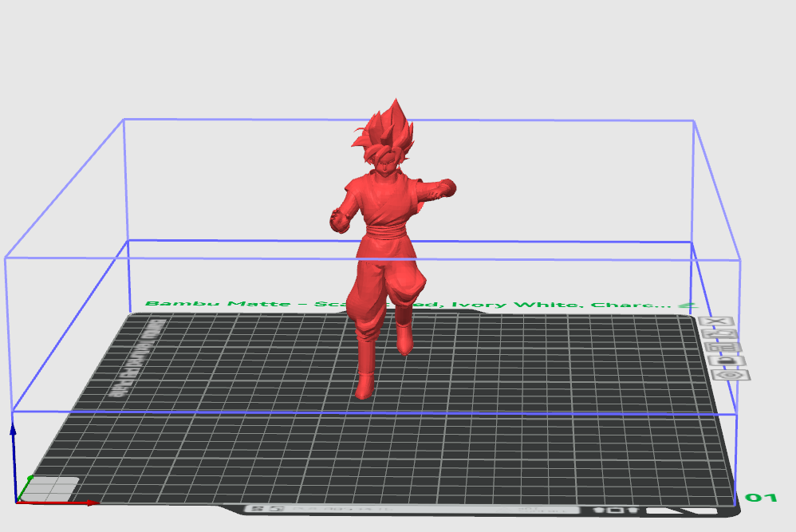Remove plate with the X icon

(716, 321)
